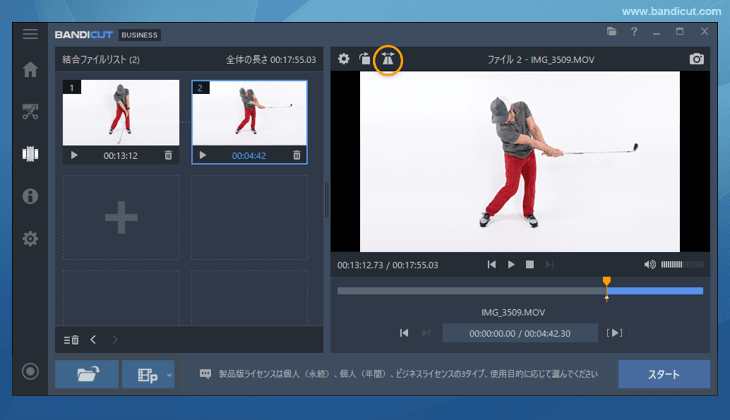Expand the project file dropdown arrow

(x=170, y=375)
